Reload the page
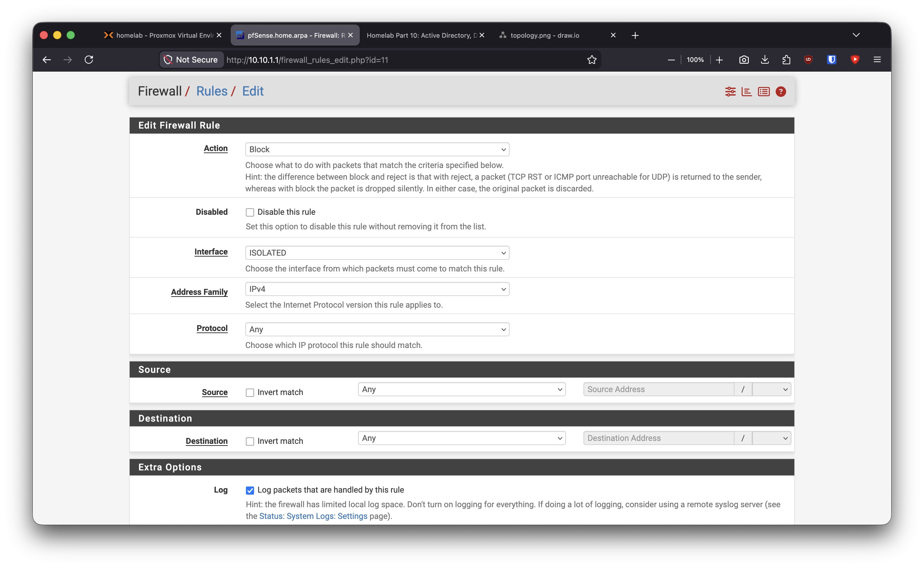The width and height of the screenshot is (924, 568). (89, 60)
